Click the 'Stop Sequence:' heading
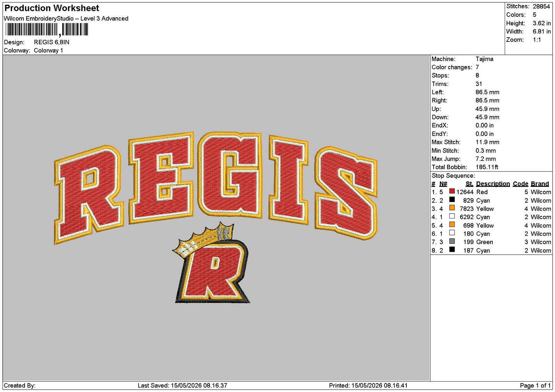 pyautogui.click(x=453, y=176)
